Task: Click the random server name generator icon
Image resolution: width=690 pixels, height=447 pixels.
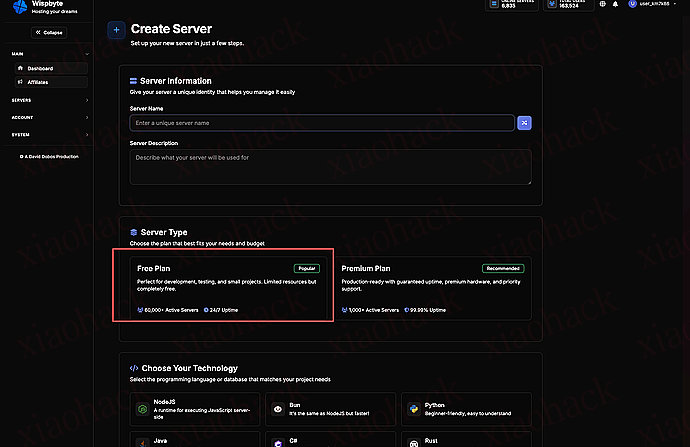Action: [x=524, y=122]
